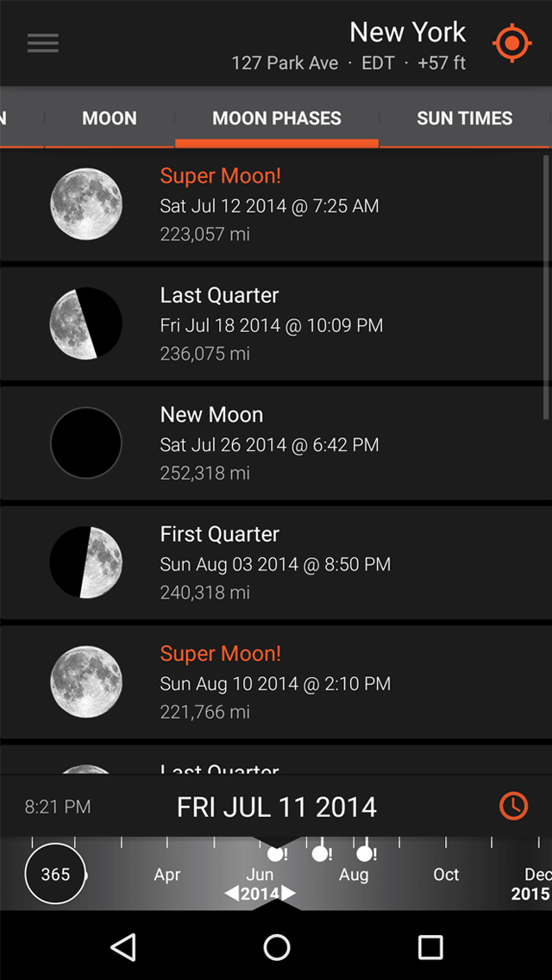Select the First Quarter moon icon
Viewport: 552px width, 980px height.
pyautogui.click(x=86, y=562)
